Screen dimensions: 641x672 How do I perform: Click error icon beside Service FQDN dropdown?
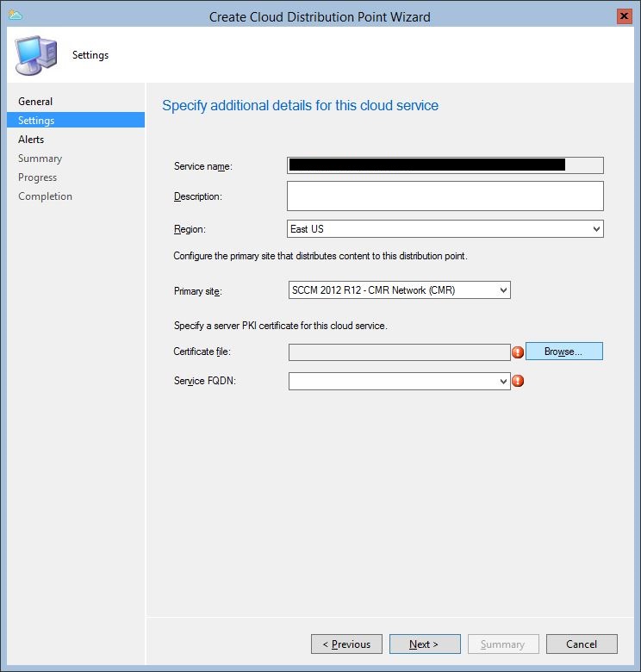pos(518,381)
